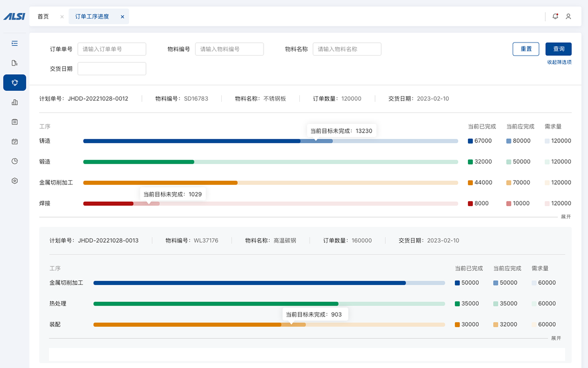Open the notifications bell icon

tap(555, 16)
